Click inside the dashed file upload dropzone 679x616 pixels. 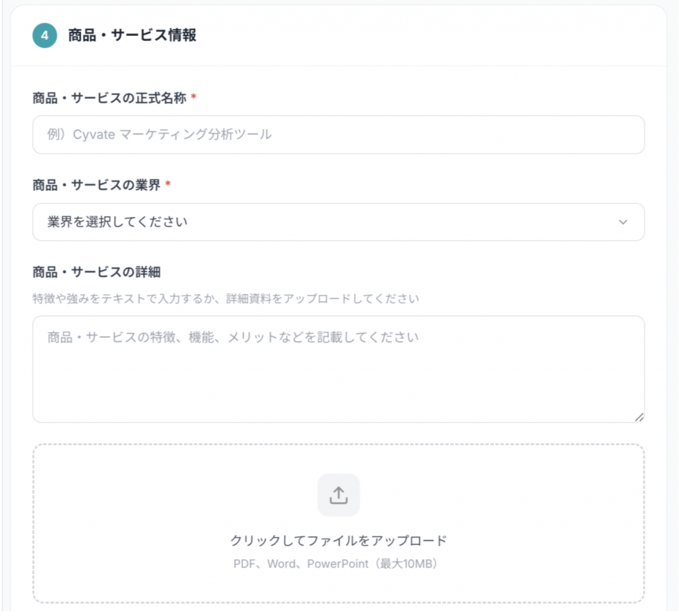tap(166, 504)
